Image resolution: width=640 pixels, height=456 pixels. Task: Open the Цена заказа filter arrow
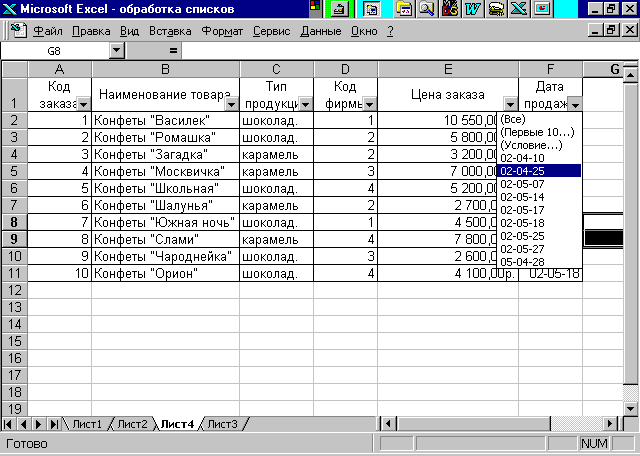tap(510, 105)
